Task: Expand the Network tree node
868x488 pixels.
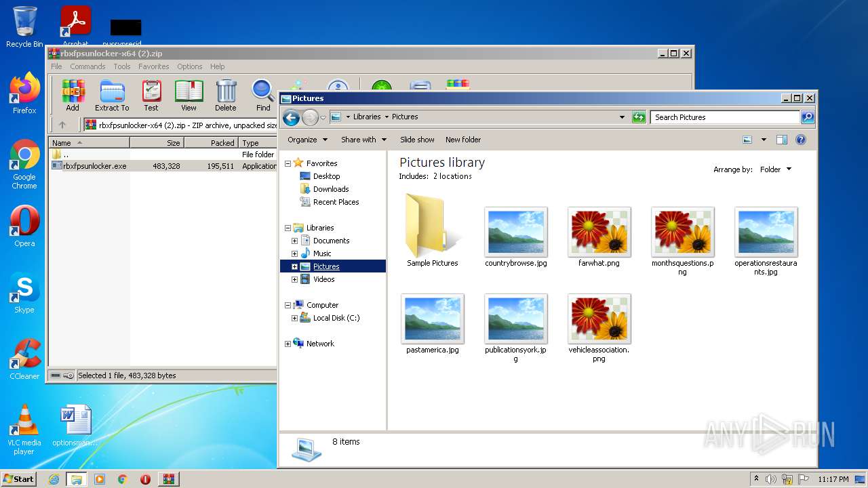Action: pyautogui.click(x=288, y=344)
